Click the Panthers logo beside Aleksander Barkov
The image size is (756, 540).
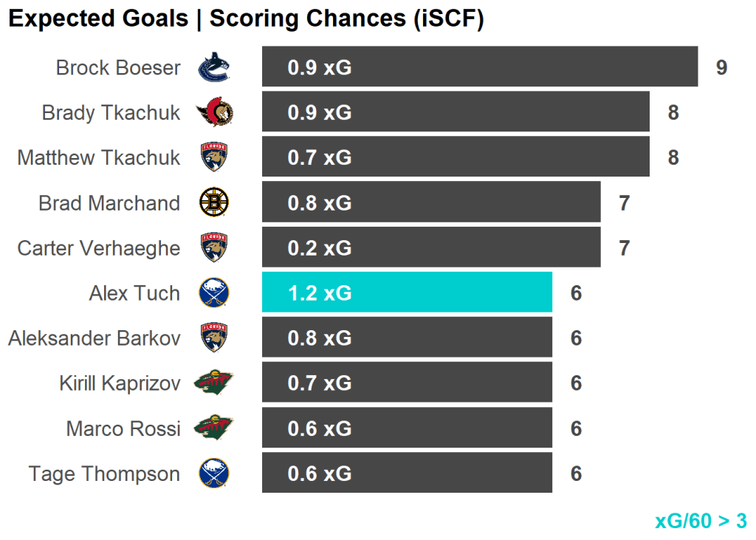pyautogui.click(x=213, y=338)
